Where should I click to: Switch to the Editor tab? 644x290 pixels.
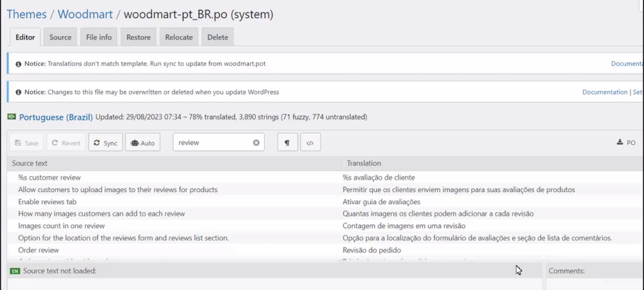click(x=25, y=37)
